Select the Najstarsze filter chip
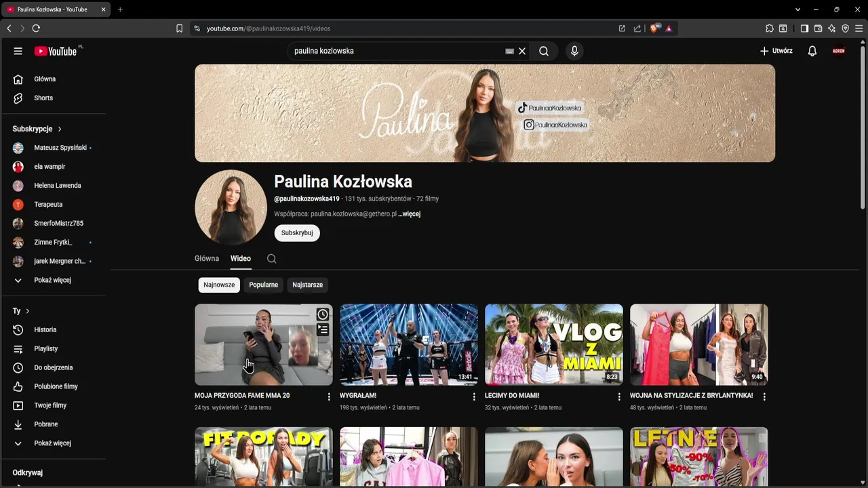 [307, 285]
